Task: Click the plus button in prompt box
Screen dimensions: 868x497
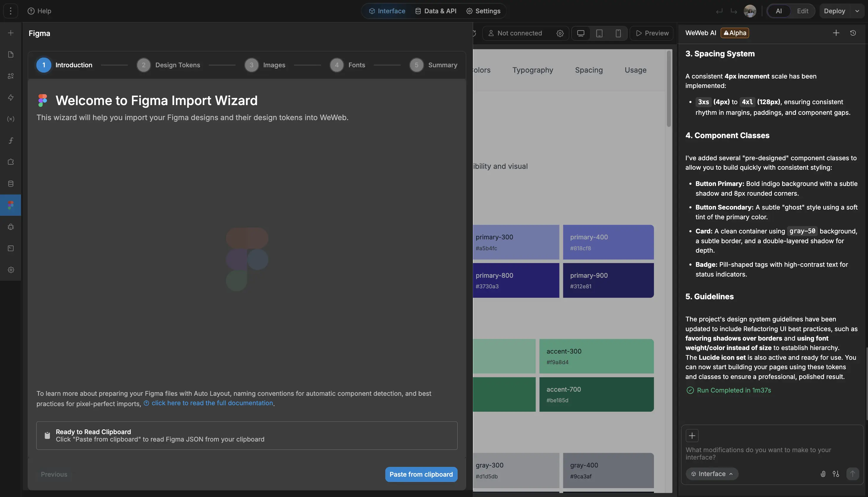Action: pyautogui.click(x=692, y=436)
